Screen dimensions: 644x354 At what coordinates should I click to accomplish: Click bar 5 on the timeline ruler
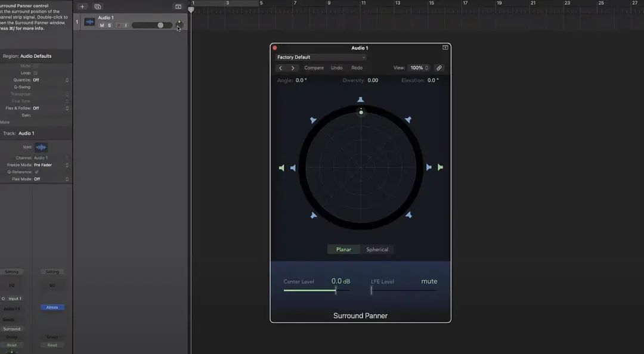[261, 4]
